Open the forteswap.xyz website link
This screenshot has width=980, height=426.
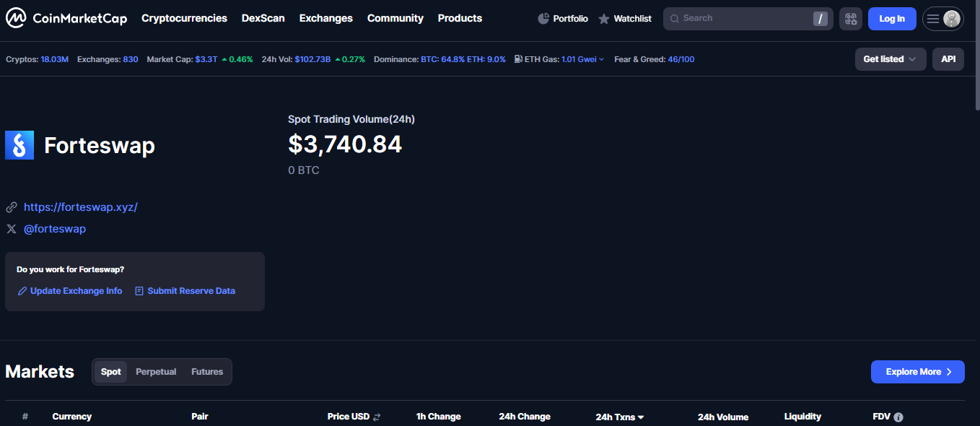(81, 207)
